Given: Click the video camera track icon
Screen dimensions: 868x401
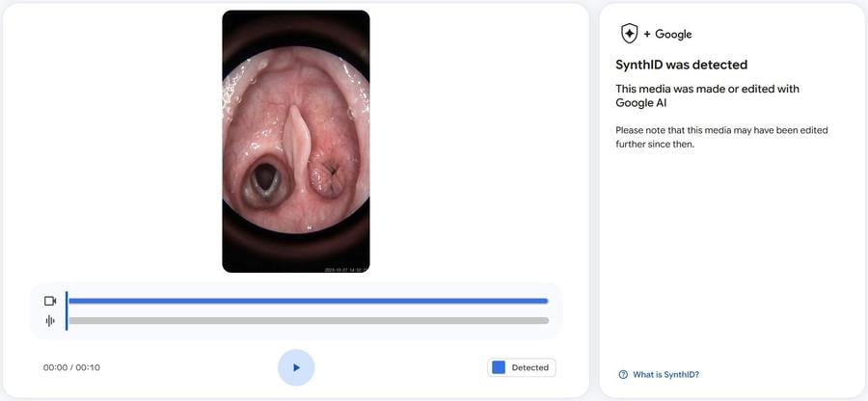Looking at the screenshot, I should click(x=50, y=301).
